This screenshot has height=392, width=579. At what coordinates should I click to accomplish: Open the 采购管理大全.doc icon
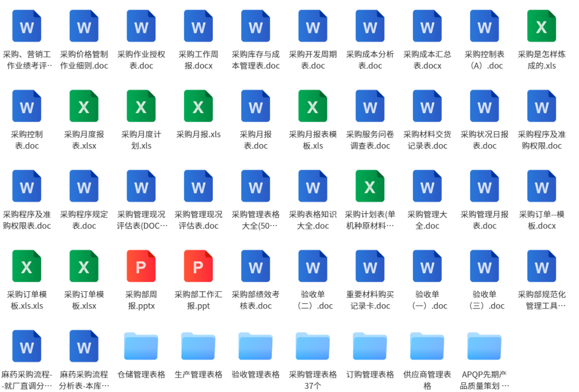pyautogui.click(x=427, y=186)
